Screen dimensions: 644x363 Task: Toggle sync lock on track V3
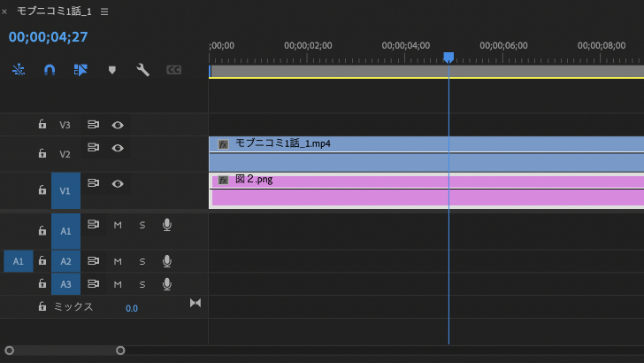pyautogui.click(x=93, y=124)
